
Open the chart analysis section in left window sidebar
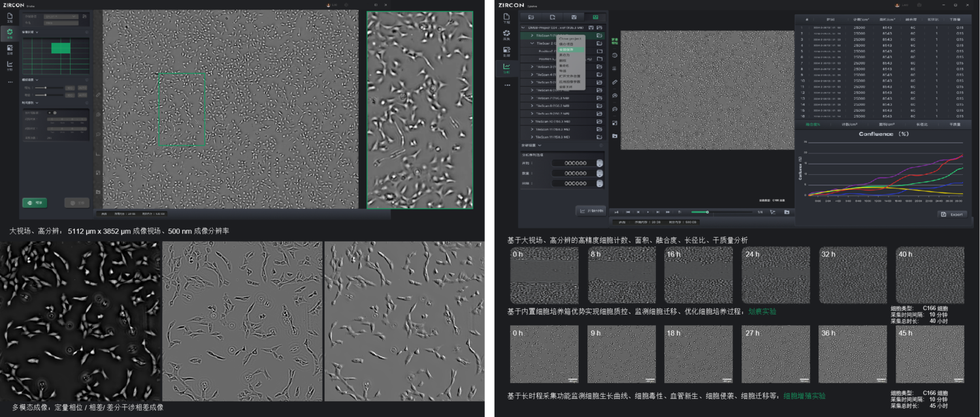(10, 65)
